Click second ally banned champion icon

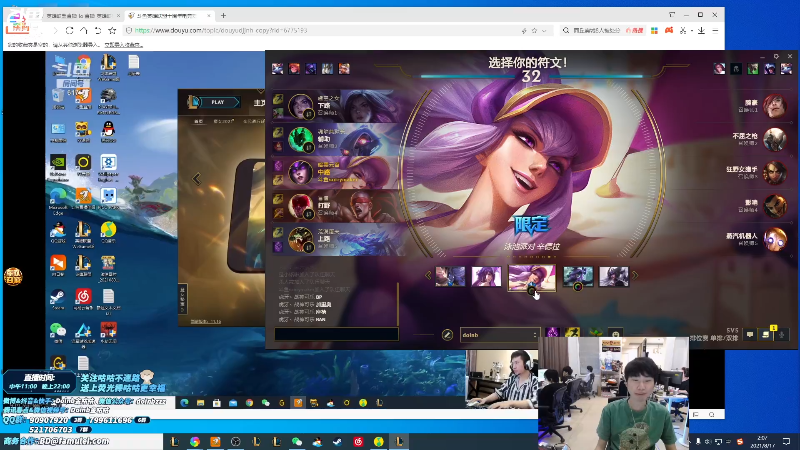[x=294, y=68]
